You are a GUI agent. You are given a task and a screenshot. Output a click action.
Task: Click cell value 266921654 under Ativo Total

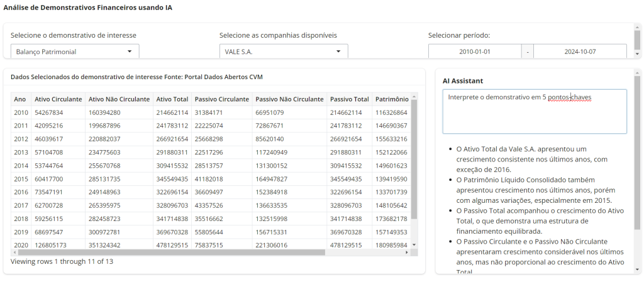[172, 139]
